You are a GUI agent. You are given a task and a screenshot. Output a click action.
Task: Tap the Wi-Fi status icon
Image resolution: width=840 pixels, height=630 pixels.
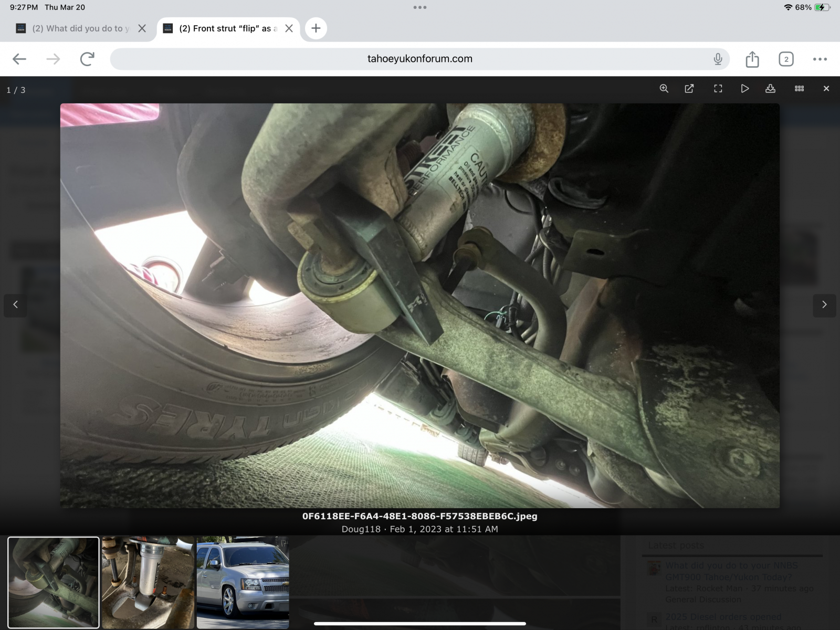coord(788,7)
